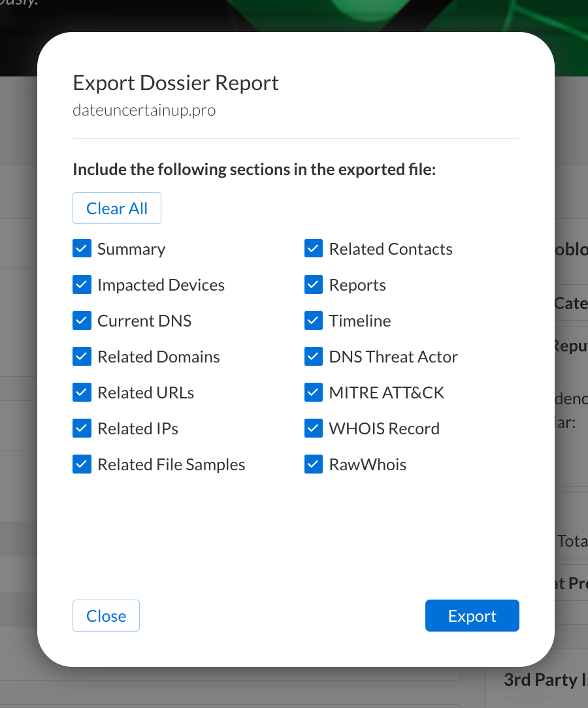The width and height of the screenshot is (588, 708).
Task: Uncheck Related Domains in export list
Action: [x=82, y=357]
